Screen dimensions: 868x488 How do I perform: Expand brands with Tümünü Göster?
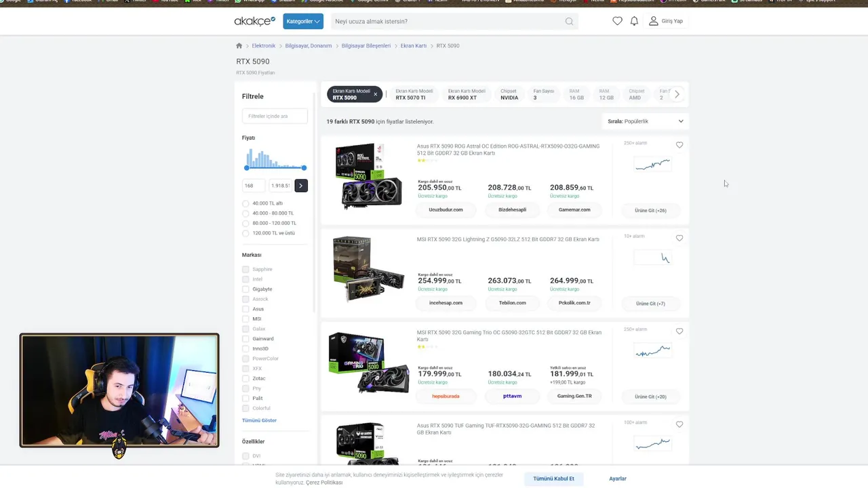pyautogui.click(x=259, y=420)
